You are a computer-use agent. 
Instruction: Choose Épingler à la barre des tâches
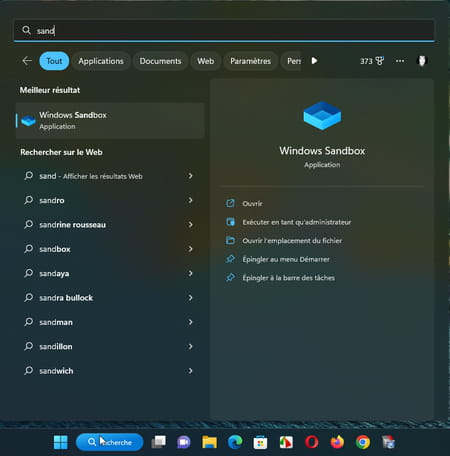pos(288,278)
